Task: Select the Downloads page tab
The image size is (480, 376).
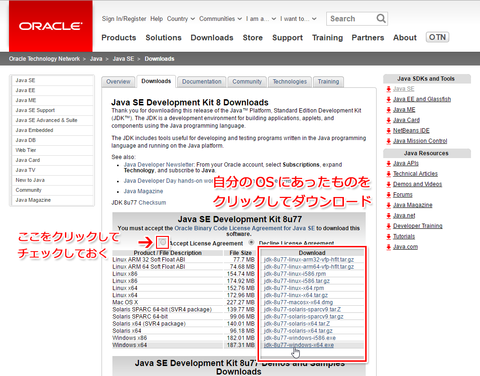Action: [156, 81]
